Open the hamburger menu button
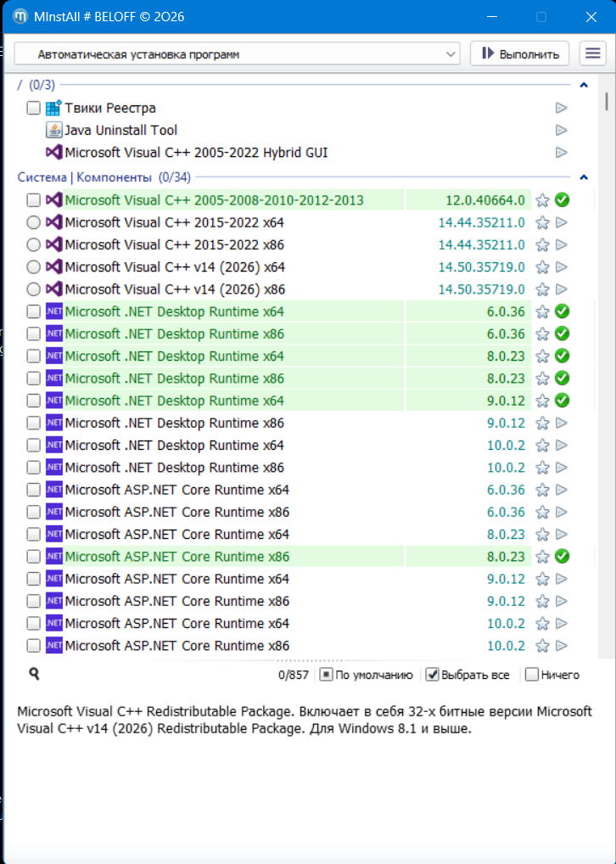 coord(592,53)
